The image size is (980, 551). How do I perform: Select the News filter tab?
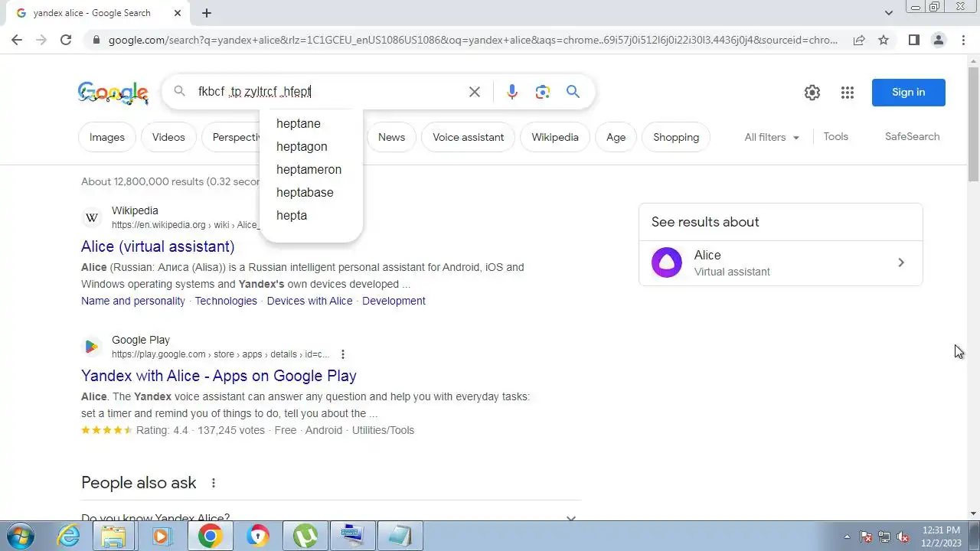[x=391, y=137]
